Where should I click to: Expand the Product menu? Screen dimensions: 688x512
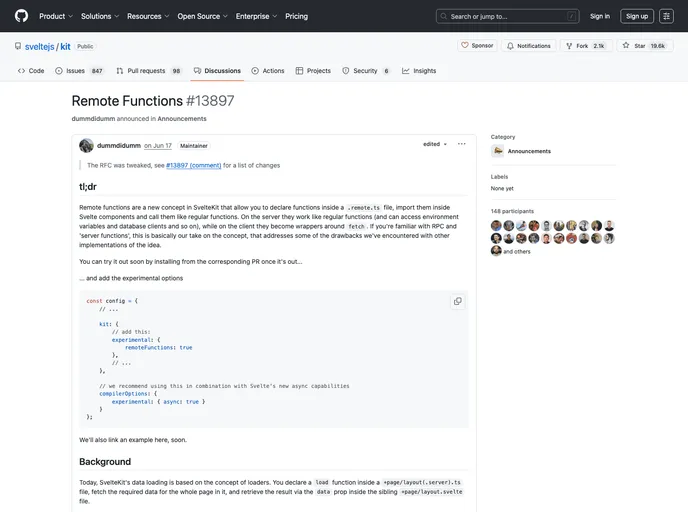pyautogui.click(x=56, y=16)
